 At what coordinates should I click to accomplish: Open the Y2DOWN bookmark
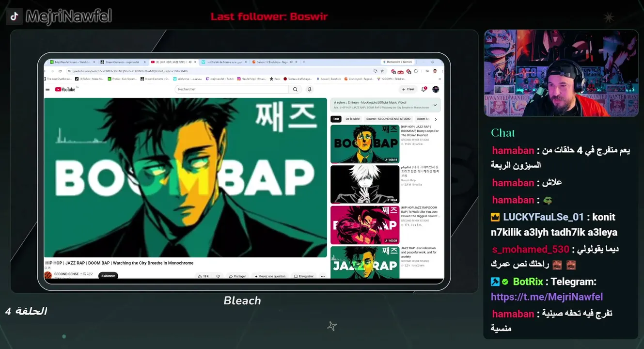pos(391,79)
